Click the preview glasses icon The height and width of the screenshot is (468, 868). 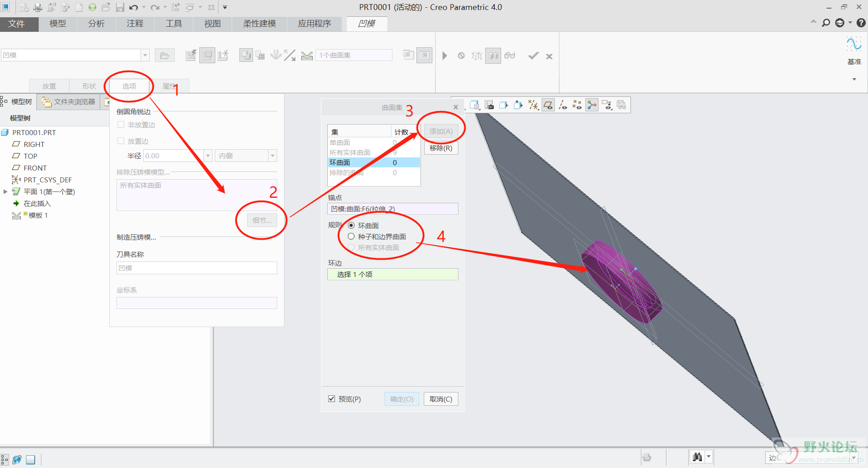click(x=510, y=55)
